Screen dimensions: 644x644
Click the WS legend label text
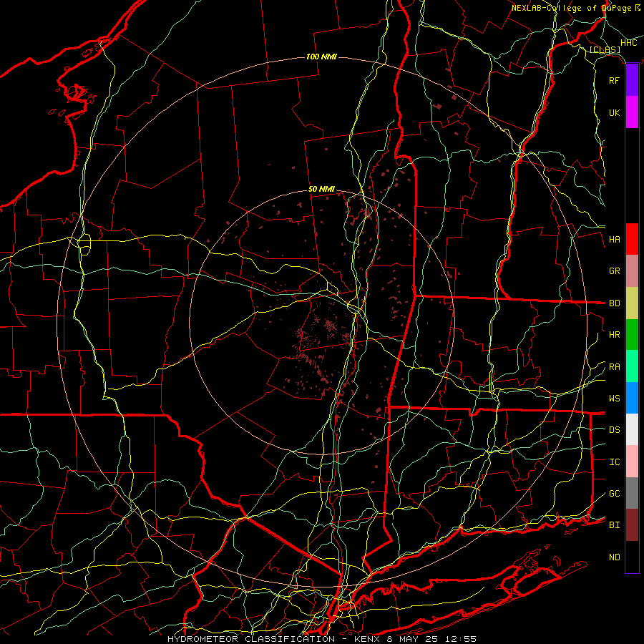[x=615, y=399]
